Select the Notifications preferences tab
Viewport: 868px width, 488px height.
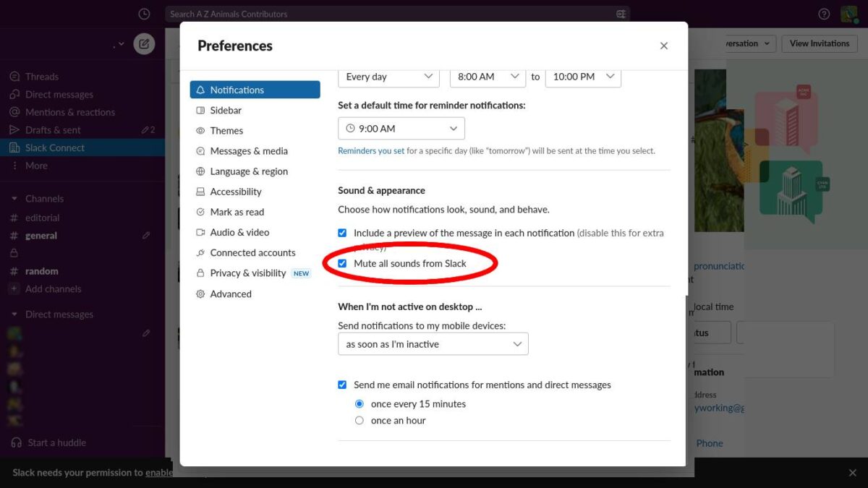pyautogui.click(x=255, y=90)
